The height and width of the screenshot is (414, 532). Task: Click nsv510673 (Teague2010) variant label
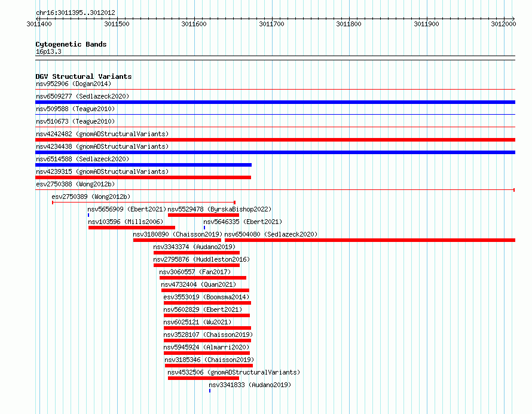(x=75, y=121)
